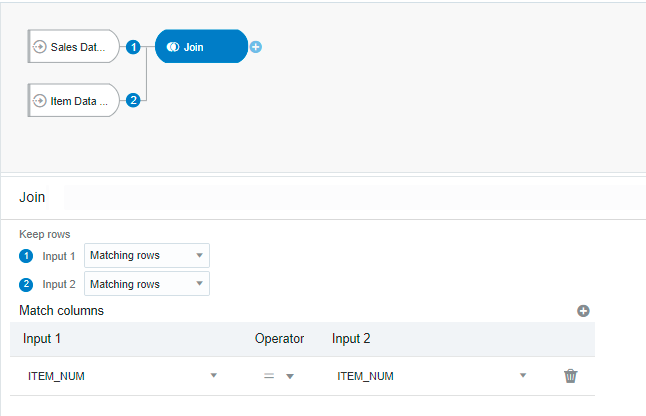Viewport: 646px width, 416px height.
Task: Select the Item Data source node
Action: [74, 100]
